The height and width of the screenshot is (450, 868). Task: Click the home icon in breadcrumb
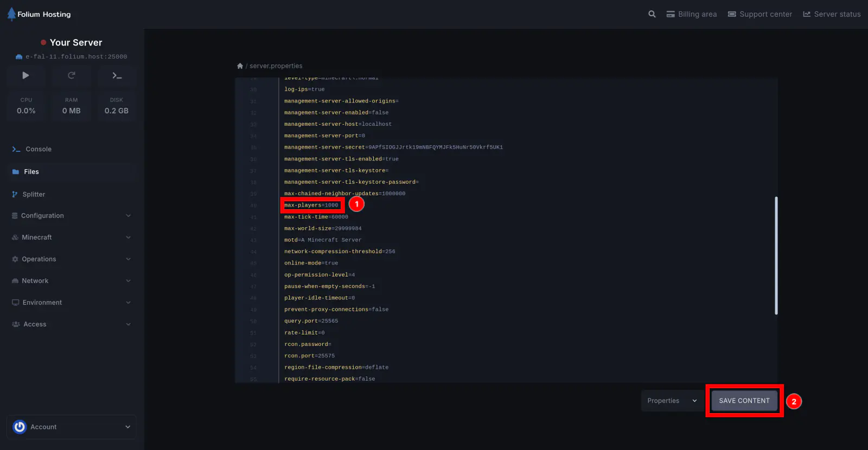(240, 66)
